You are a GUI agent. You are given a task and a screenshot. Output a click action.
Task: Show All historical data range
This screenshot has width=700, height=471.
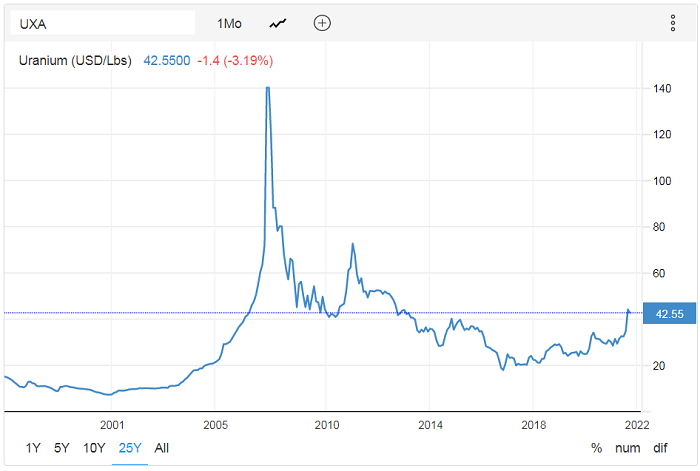(x=162, y=448)
